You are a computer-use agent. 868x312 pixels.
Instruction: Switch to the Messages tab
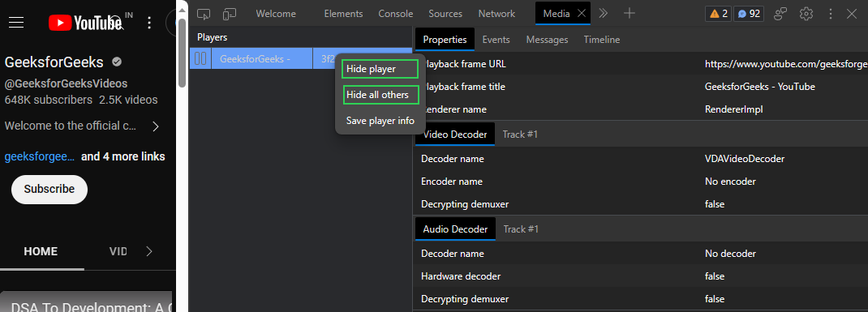coord(547,40)
